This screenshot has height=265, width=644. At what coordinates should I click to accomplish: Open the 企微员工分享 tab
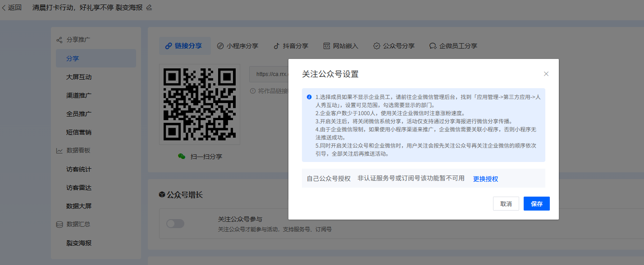(453, 46)
